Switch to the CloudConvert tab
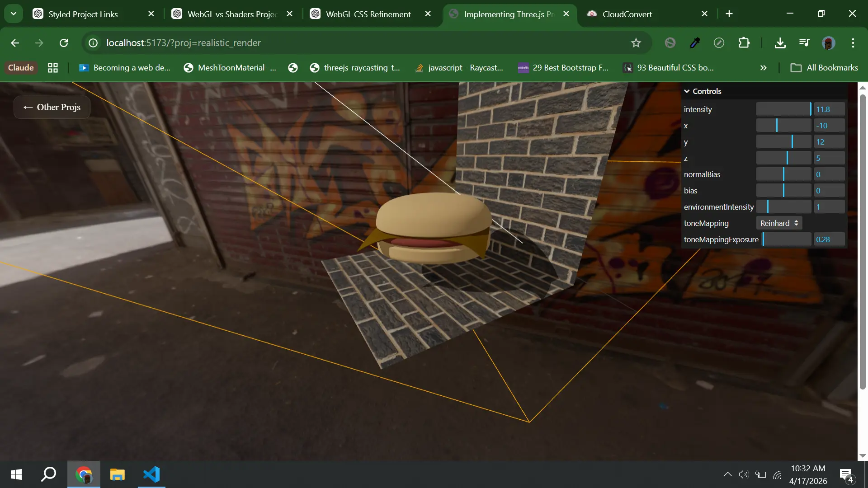Screen dimensions: 868x488 627,14
